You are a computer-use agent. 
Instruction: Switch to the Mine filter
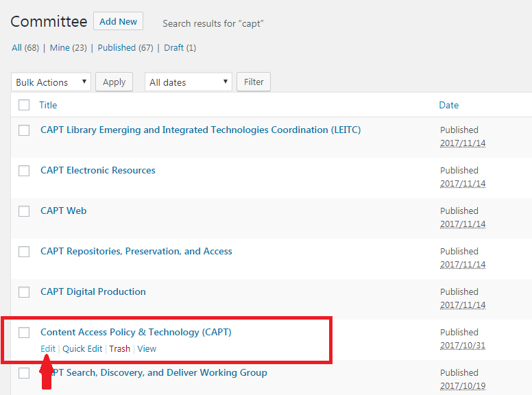coord(59,48)
